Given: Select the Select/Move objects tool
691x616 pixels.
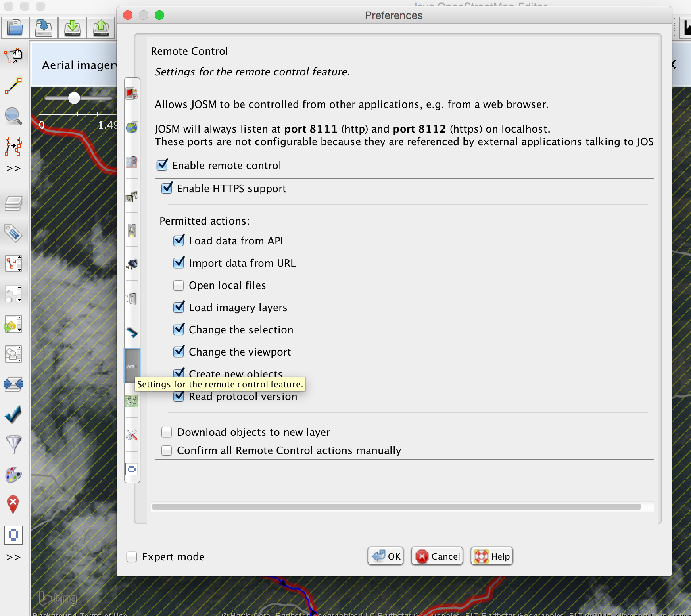Looking at the screenshot, I should click(x=13, y=56).
